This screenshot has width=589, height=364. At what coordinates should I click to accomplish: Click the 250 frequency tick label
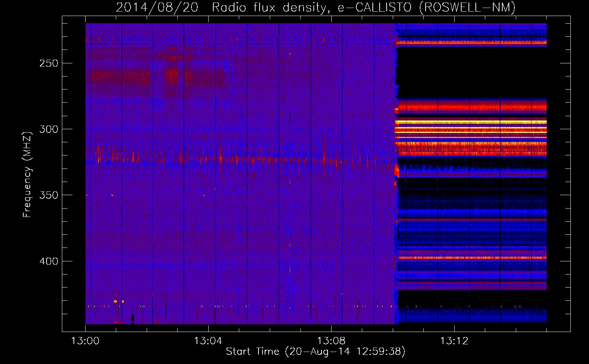pos(49,63)
